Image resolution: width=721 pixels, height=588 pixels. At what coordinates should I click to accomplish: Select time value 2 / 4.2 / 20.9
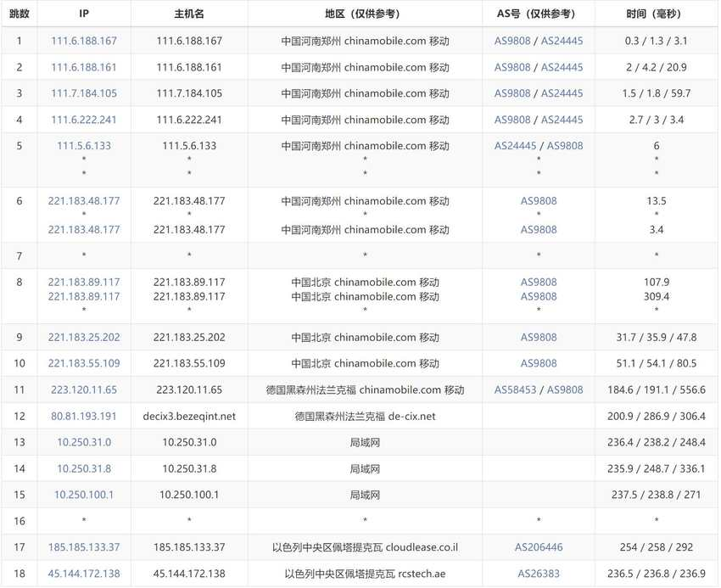click(x=657, y=67)
